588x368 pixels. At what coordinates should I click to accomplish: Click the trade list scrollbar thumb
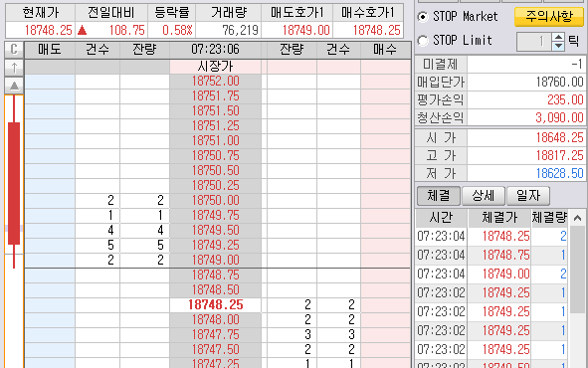pyautogui.click(x=577, y=270)
